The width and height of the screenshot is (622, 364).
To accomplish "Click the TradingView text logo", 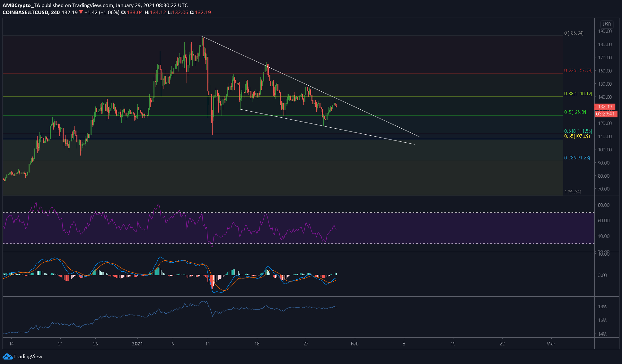I will coord(28,357).
